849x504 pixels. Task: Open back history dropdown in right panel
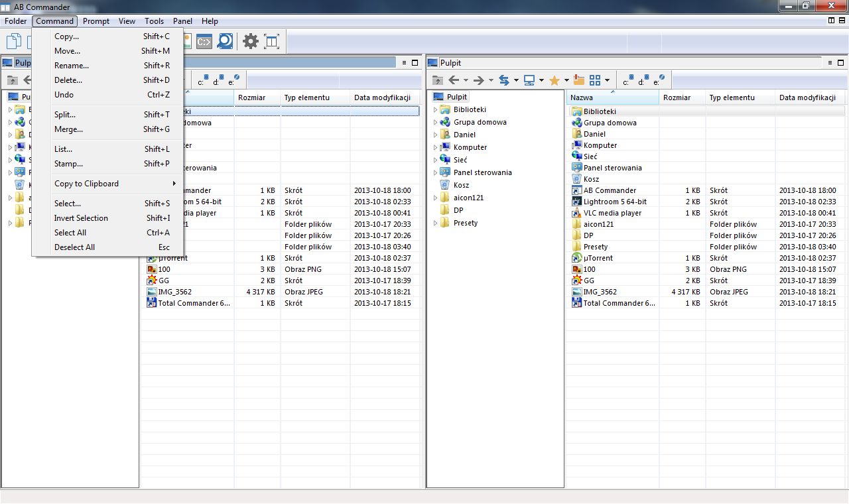coord(466,81)
